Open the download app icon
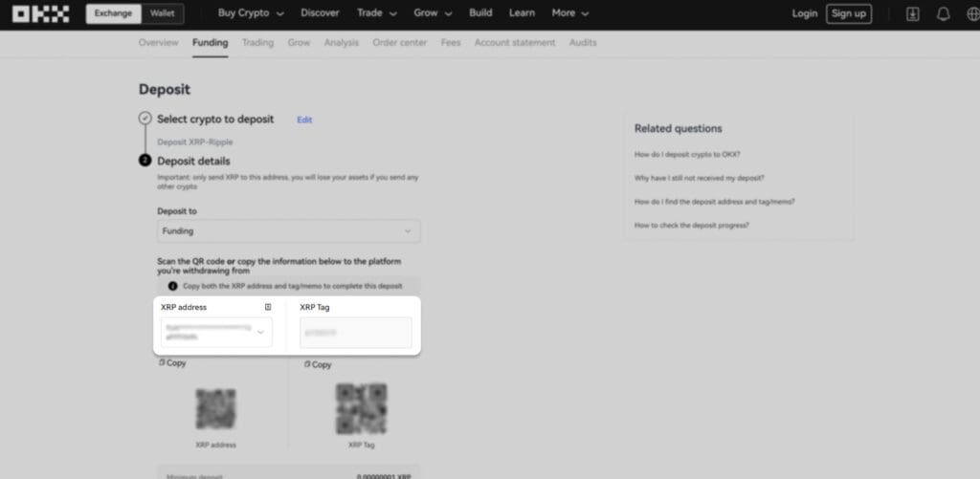 pos(912,13)
